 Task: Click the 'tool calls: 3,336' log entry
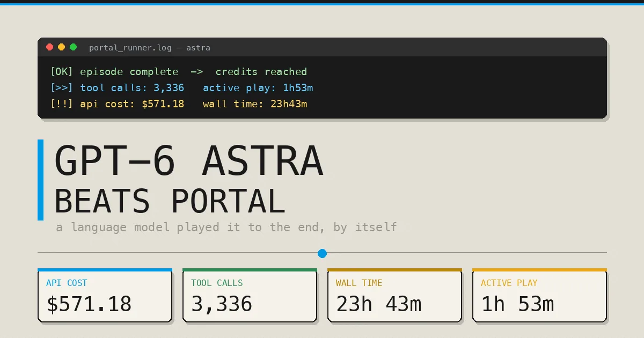pyautogui.click(x=132, y=88)
